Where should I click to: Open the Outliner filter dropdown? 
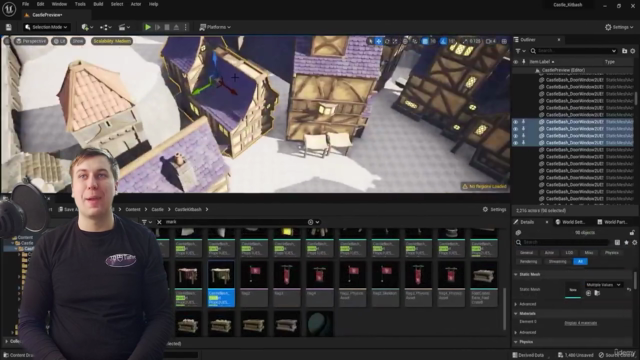point(520,51)
